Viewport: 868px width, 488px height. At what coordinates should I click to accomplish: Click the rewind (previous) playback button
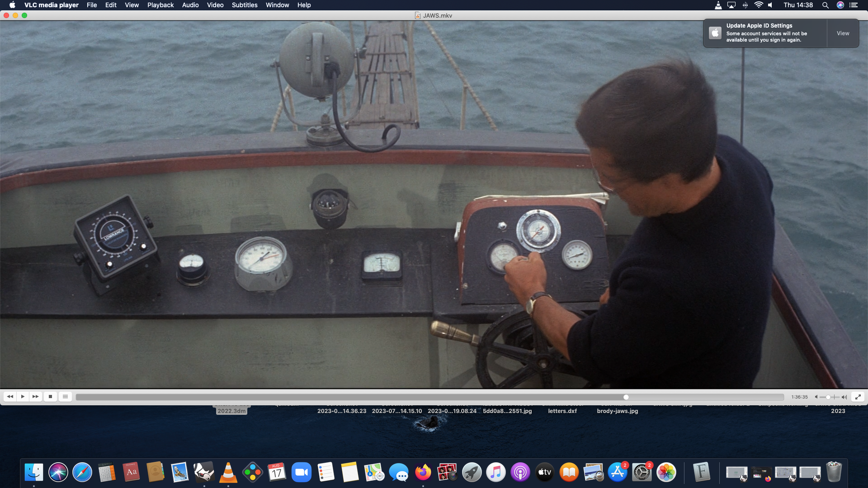tap(10, 397)
